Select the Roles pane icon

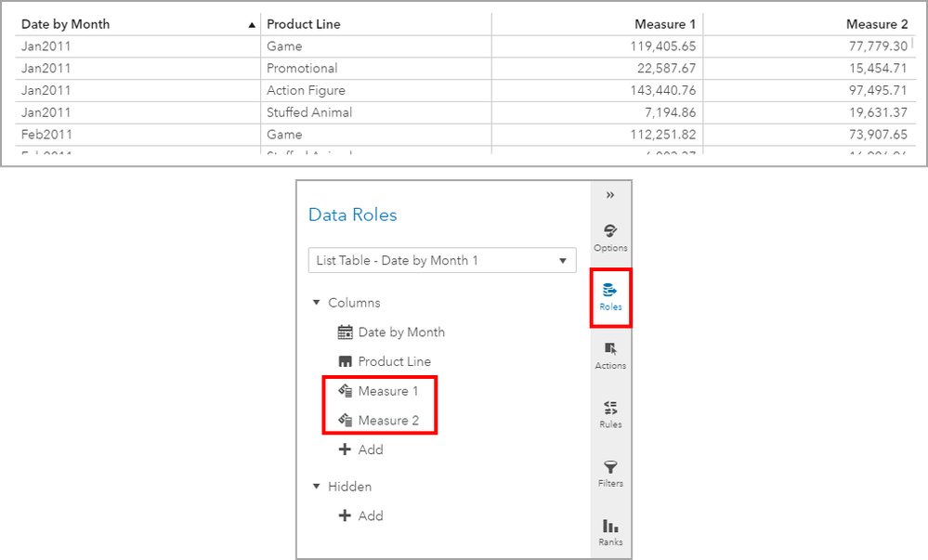610,295
